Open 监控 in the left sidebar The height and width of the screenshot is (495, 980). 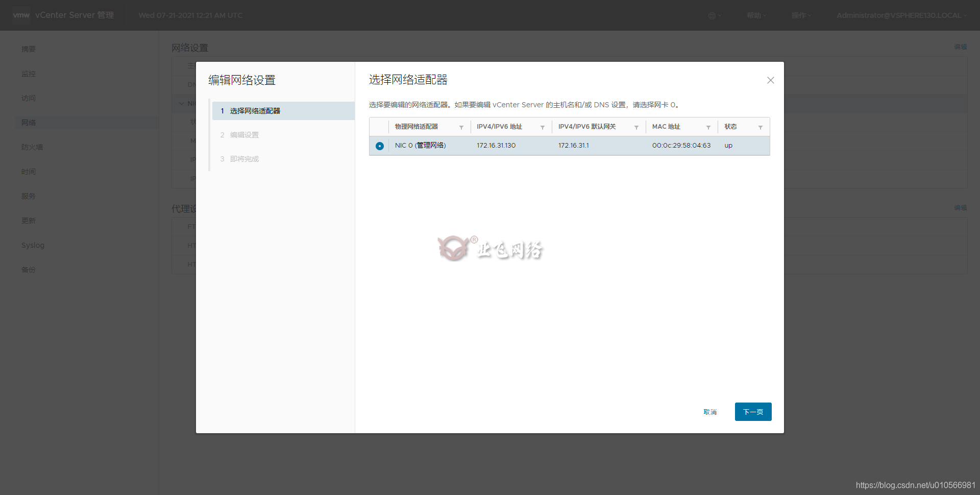[x=29, y=74]
